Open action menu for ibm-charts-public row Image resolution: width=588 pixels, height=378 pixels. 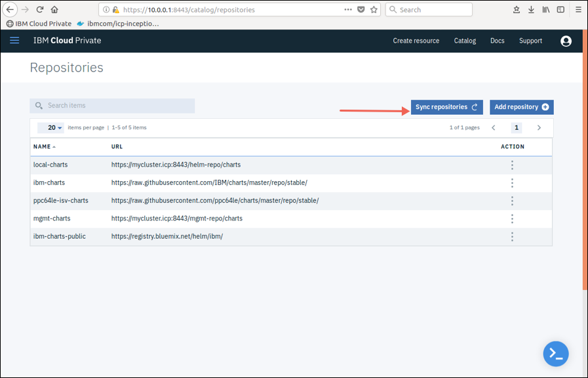click(x=512, y=236)
